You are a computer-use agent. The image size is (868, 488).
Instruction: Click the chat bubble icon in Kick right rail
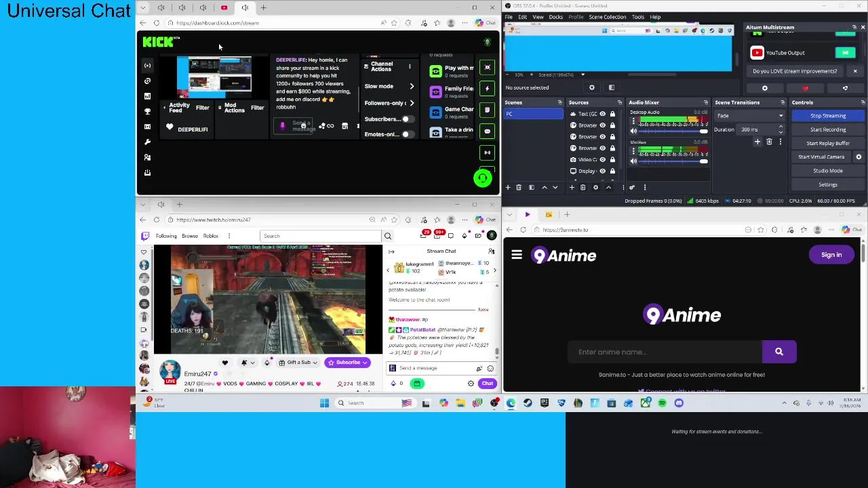click(487, 131)
